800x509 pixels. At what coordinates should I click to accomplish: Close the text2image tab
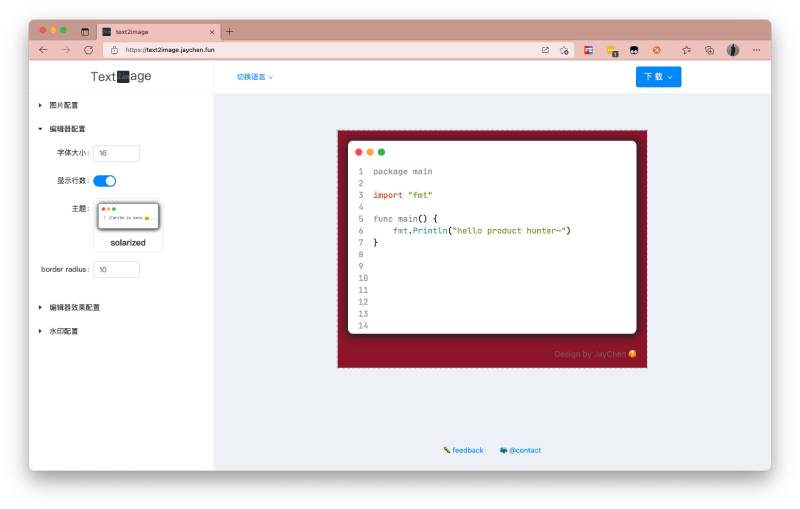(x=212, y=32)
